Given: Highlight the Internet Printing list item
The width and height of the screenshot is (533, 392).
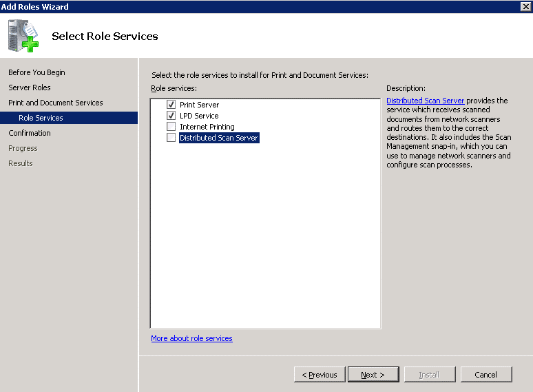Looking at the screenshot, I should (207, 127).
